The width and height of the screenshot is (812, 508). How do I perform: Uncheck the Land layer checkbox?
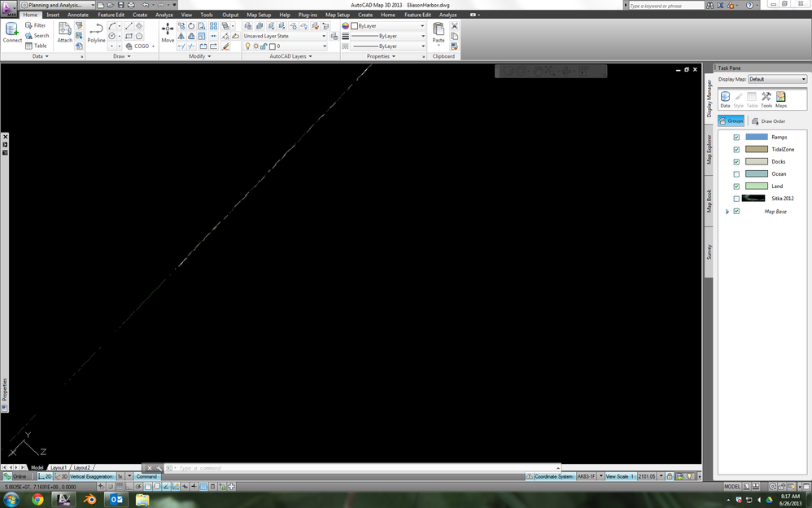(x=736, y=186)
